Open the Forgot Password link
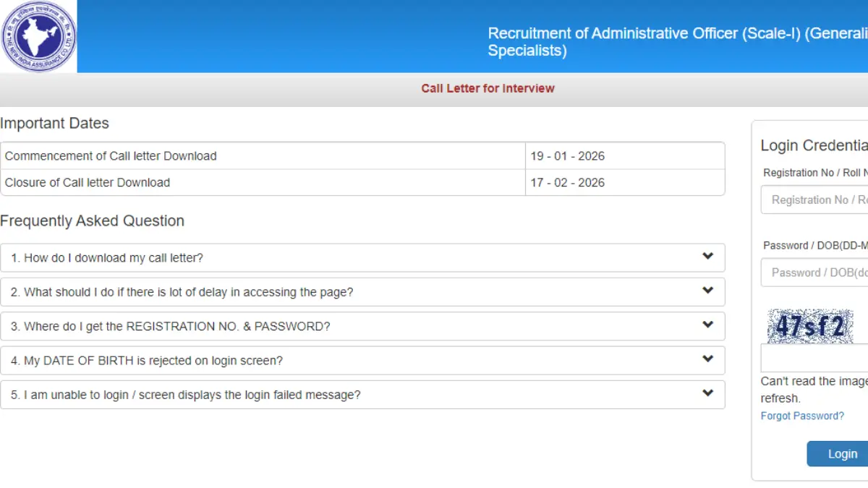This screenshot has height=488, width=868. pyautogui.click(x=802, y=416)
